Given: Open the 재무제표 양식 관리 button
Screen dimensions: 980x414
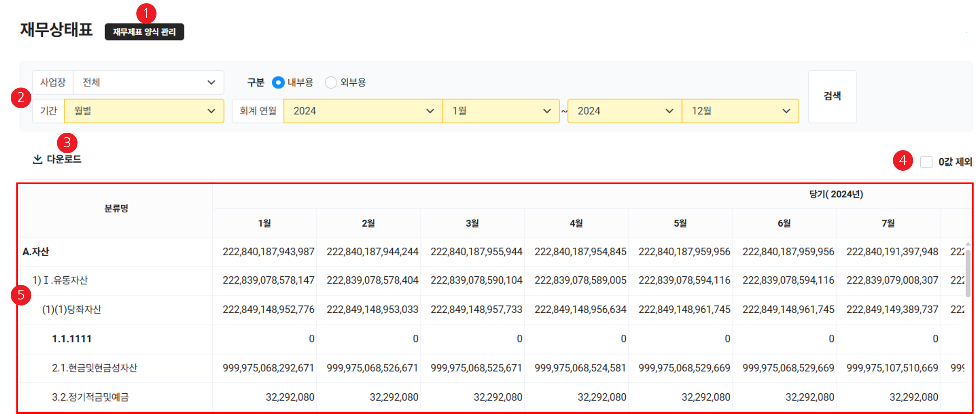Looking at the screenshot, I should [x=144, y=32].
